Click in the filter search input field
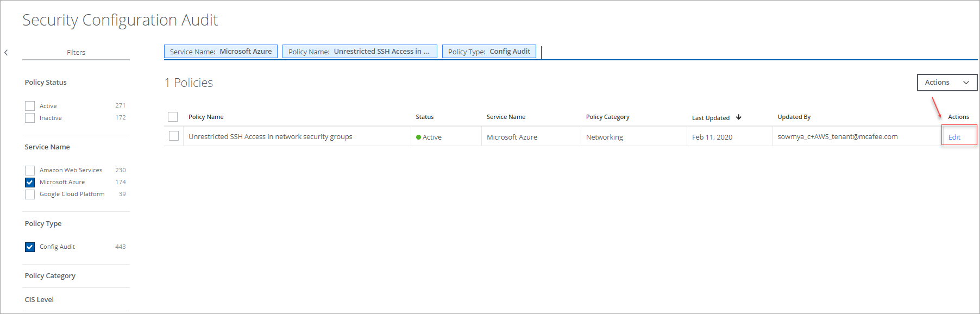Viewport: 980px width, 314px height. click(x=706, y=52)
